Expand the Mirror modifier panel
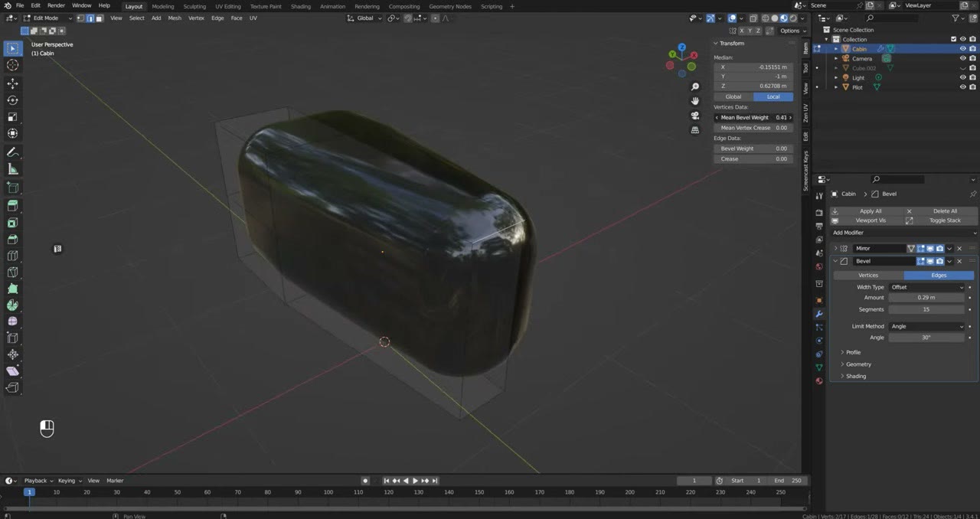Screen dimensions: 980x519 click(835, 248)
